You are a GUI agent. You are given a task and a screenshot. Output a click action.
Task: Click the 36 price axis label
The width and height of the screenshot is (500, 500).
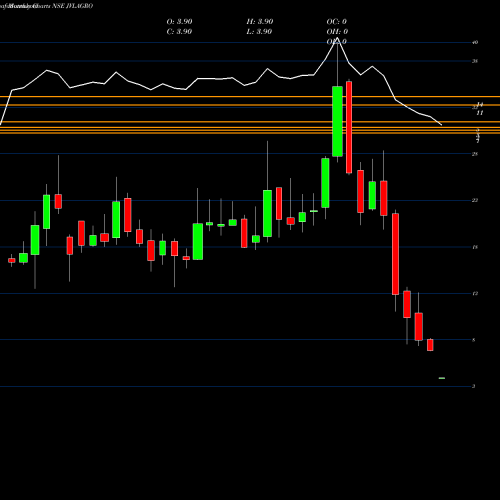tap(475, 61)
